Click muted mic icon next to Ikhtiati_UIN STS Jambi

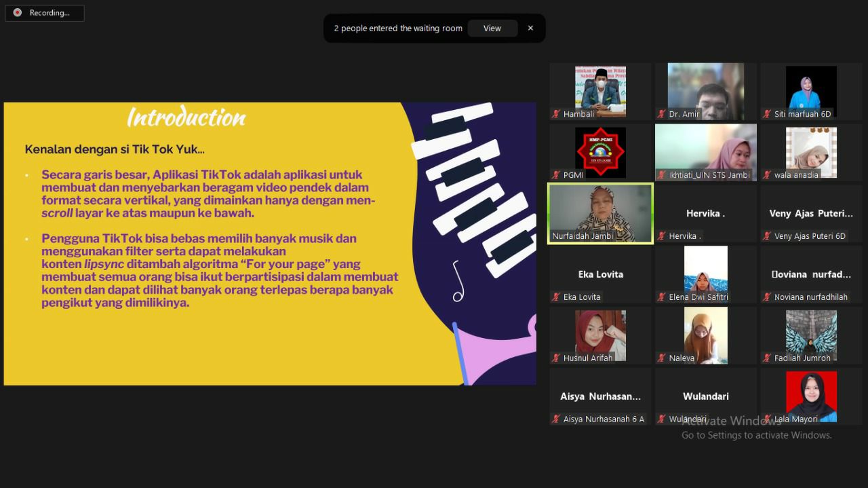coord(662,175)
